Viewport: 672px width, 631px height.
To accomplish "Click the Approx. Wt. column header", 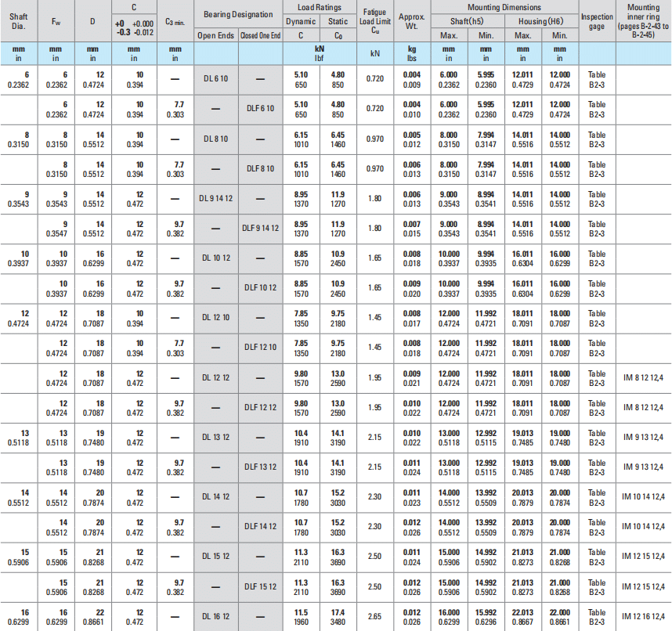I will pos(412,21).
